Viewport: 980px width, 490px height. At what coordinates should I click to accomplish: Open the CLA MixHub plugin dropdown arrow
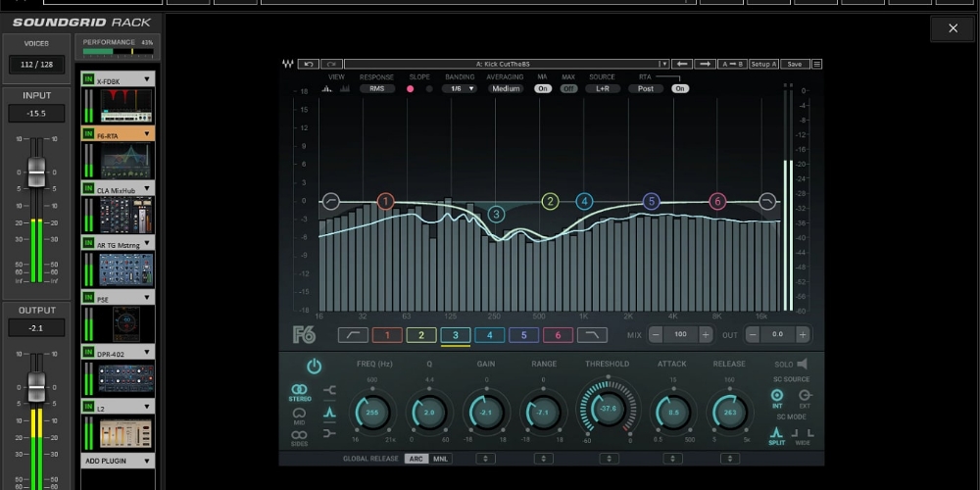click(x=147, y=188)
